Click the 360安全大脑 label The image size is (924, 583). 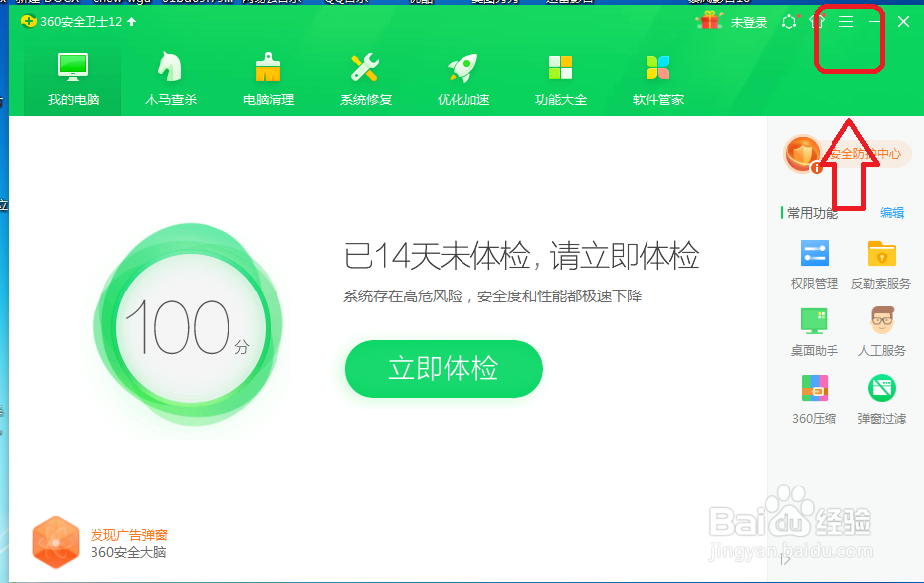[x=128, y=552]
